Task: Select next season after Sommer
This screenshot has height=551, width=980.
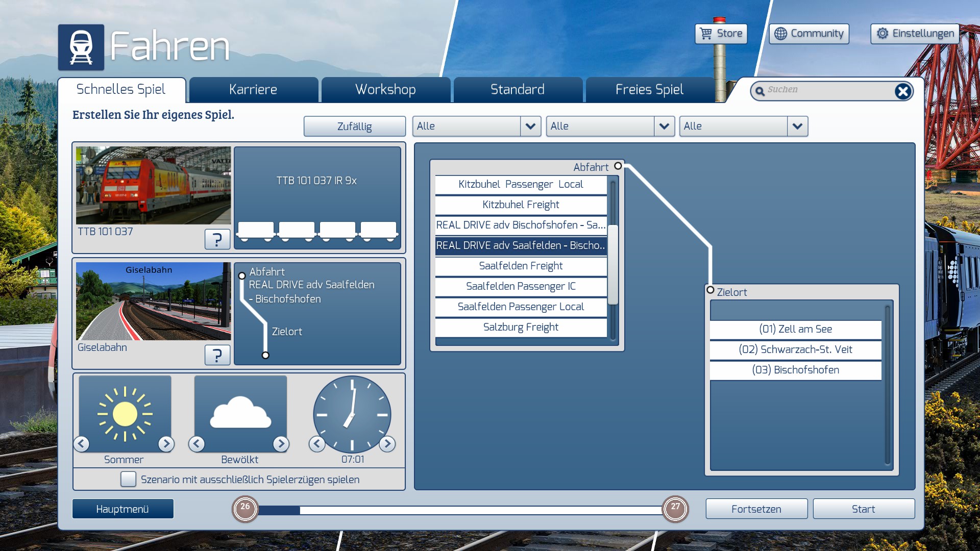Action: (x=166, y=444)
